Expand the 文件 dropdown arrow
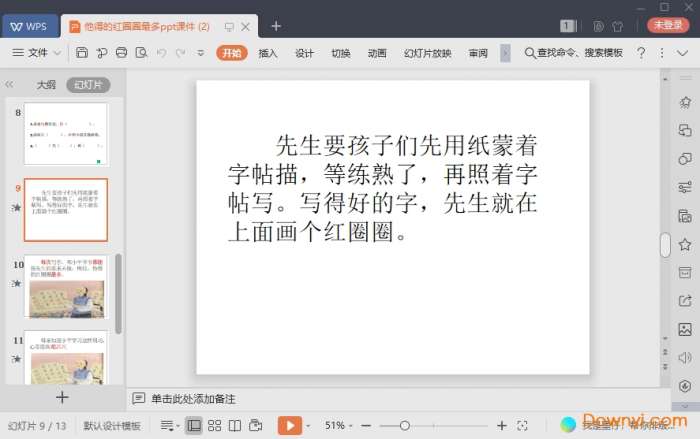Screen dimensions: 700x439 click(57, 53)
